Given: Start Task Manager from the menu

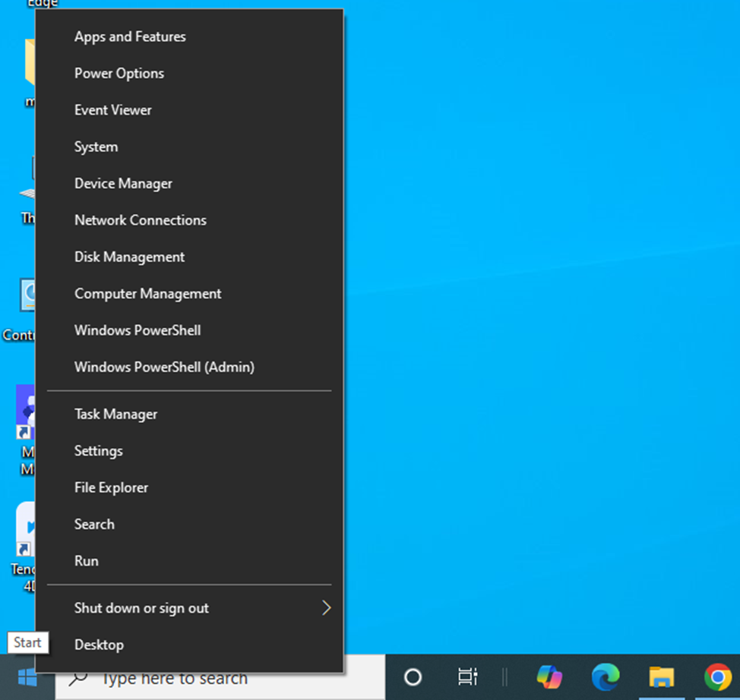Looking at the screenshot, I should pyautogui.click(x=115, y=415).
